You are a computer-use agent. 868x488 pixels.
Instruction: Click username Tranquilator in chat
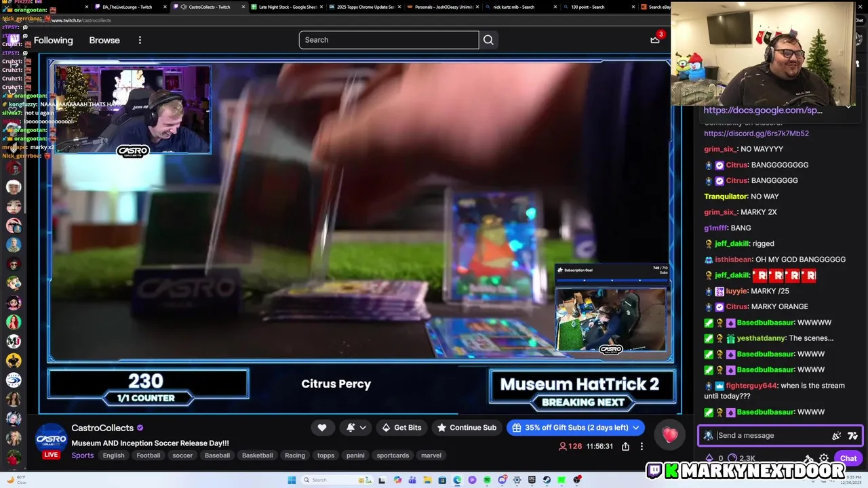pyautogui.click(x=726, y=197)
